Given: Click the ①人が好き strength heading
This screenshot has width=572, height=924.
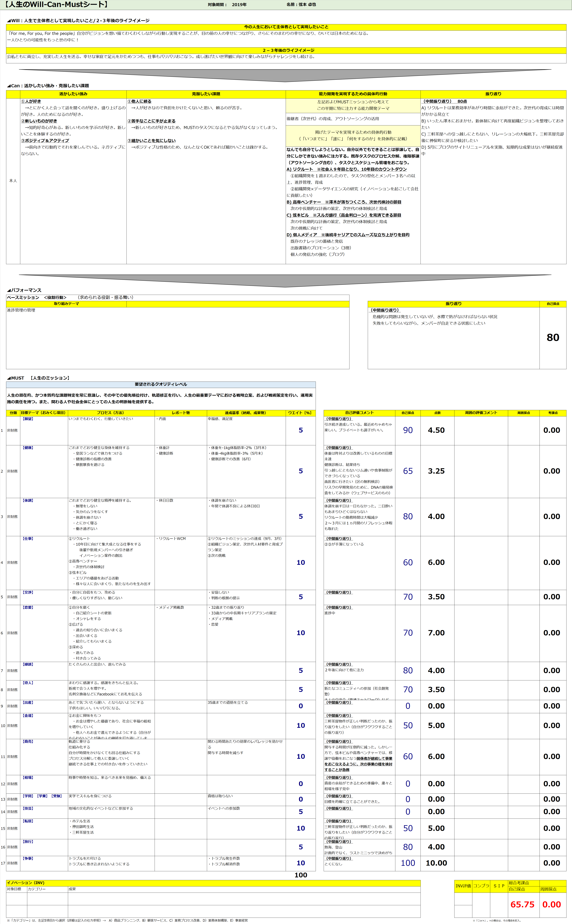Looking at the screenshot, I should (31, 101).
